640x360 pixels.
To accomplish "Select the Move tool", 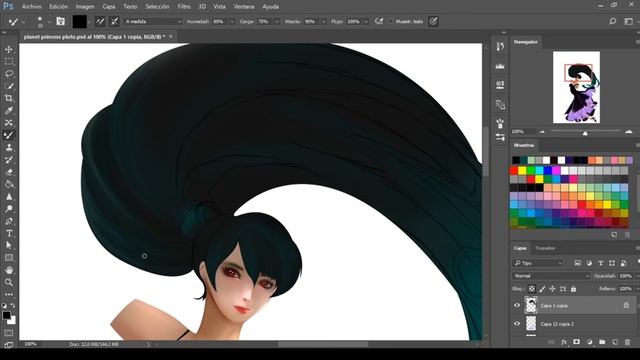I will coord(9,49).
